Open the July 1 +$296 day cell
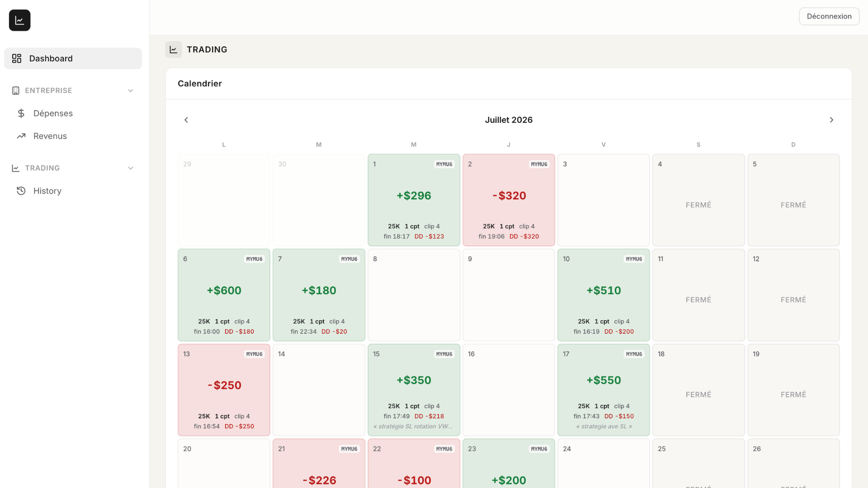868x488 pixels. pos(414,200)
